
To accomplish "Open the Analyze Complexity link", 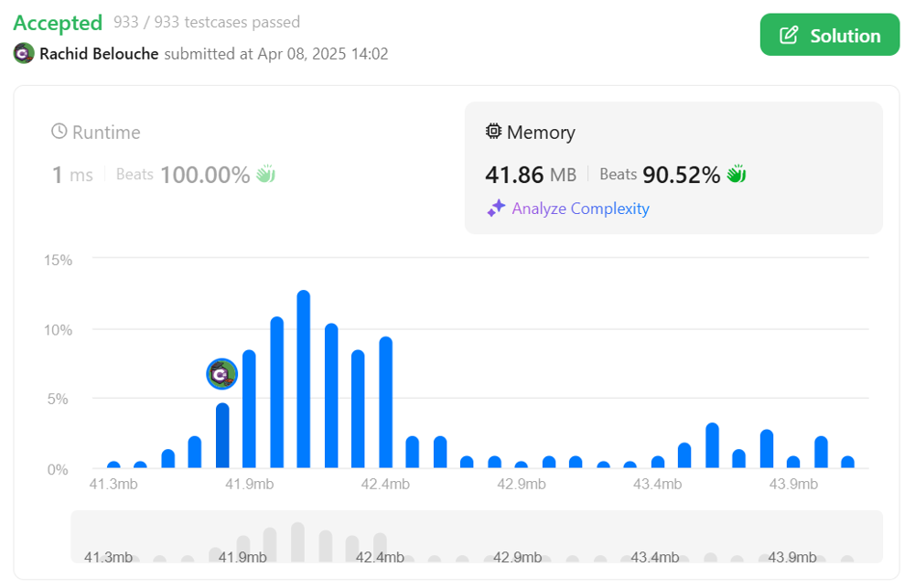I will [x=580, y=208].
